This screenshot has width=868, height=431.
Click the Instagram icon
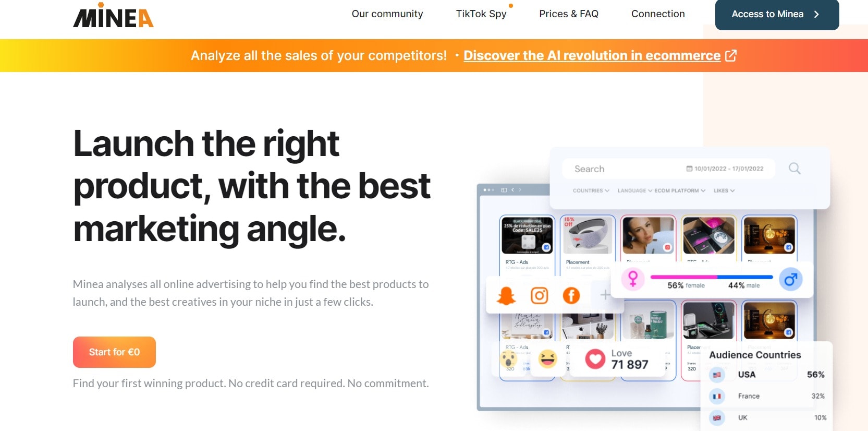539,296
